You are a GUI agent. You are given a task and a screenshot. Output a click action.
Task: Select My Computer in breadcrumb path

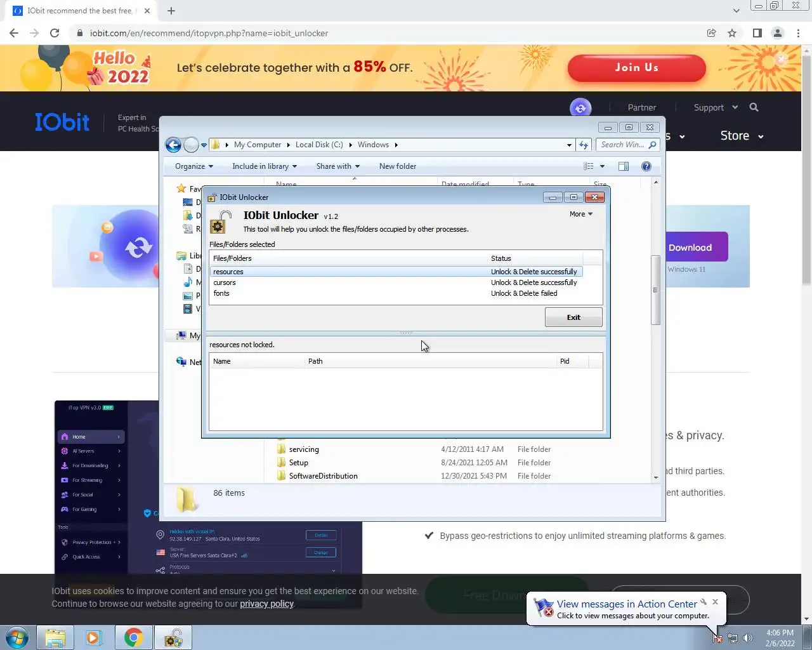(x=258, y=145)
